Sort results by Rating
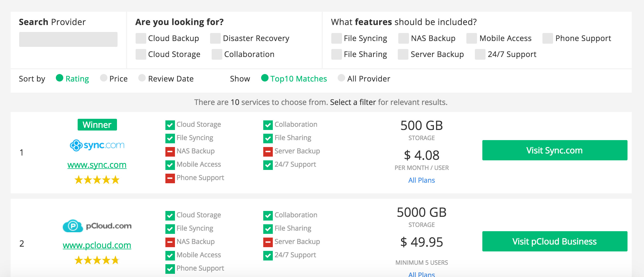Viewport: 644px width, 277px height. pos(60,78)
